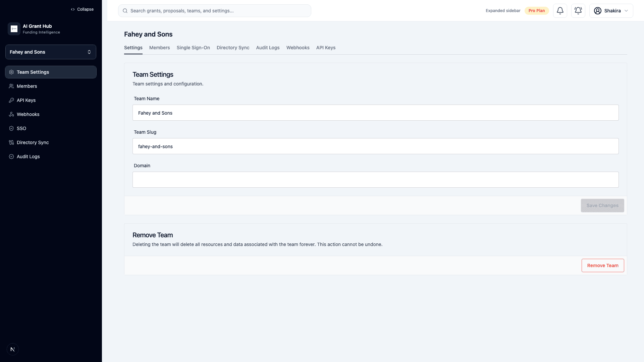Click the Directory Sync icon in sidebar
Viewport: 644px width, 362px height.
pyautogui.click(x=11, y=142)
